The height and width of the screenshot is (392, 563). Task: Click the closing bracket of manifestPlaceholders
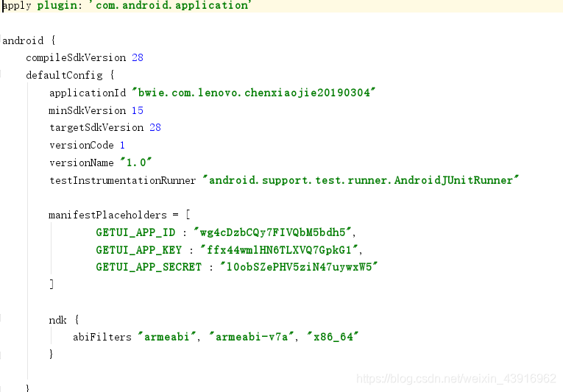click(52, 285)
